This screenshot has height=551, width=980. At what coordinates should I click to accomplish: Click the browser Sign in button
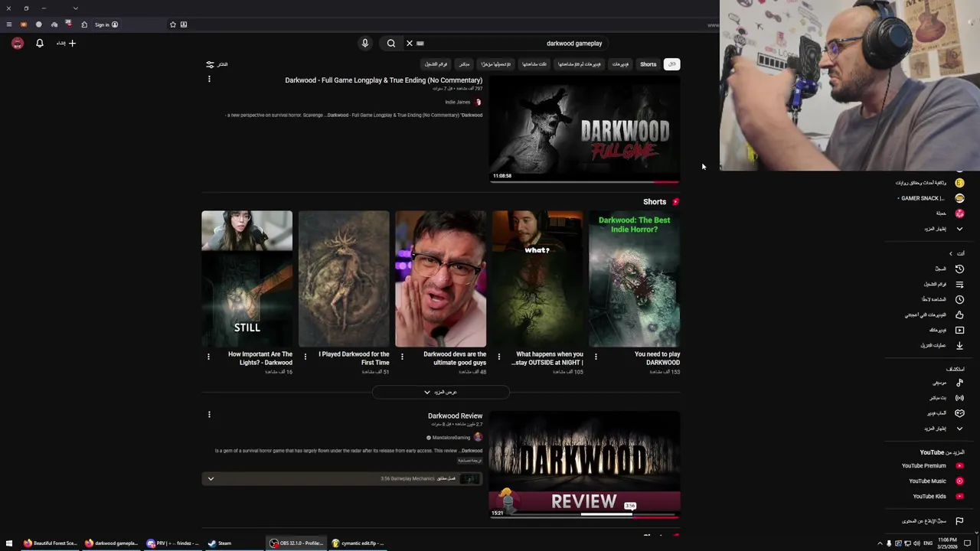click(x=106, y=24)
